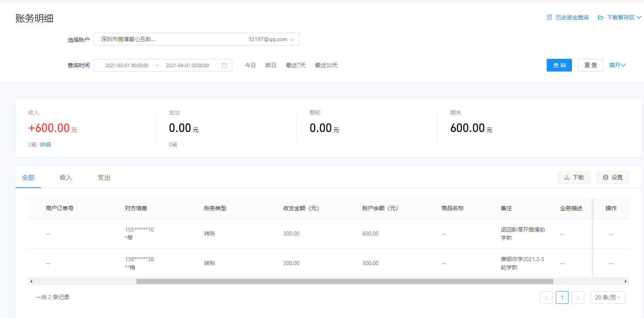The width and height of the screenshot is (644, 318).
Task: Open the date picker calendar icon
Action: (x=224, y=65)
